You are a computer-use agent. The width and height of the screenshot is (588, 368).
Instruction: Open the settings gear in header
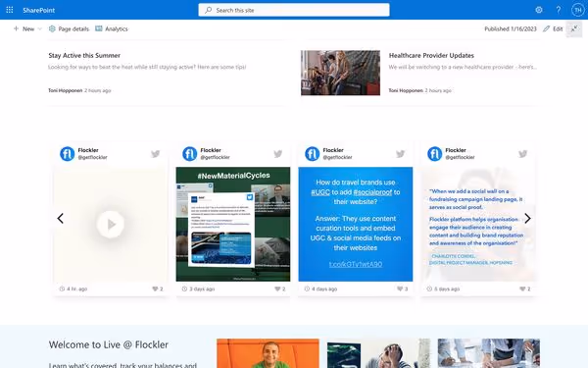539,10
